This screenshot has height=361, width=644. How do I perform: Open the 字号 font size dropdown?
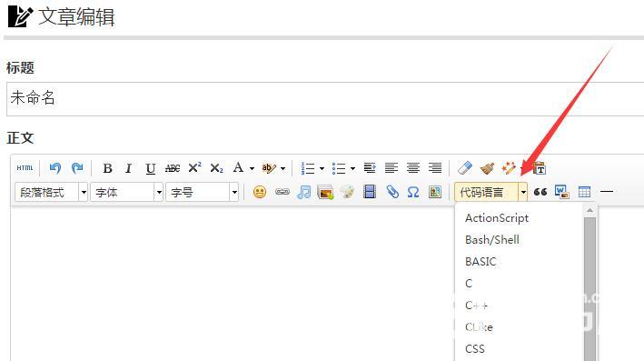tap(202, 192)
